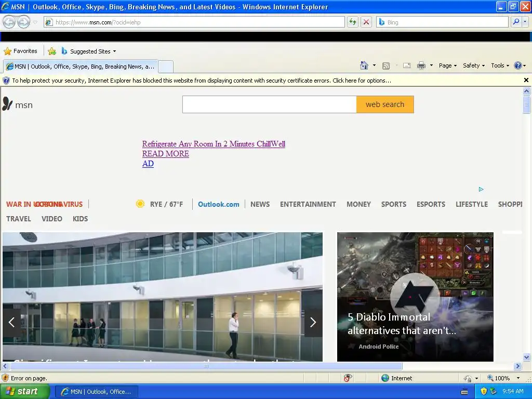The width and height of the screenshot is (532, 399).
Task: Click the AdChoices triangle icon
Action: coord(481,189)
